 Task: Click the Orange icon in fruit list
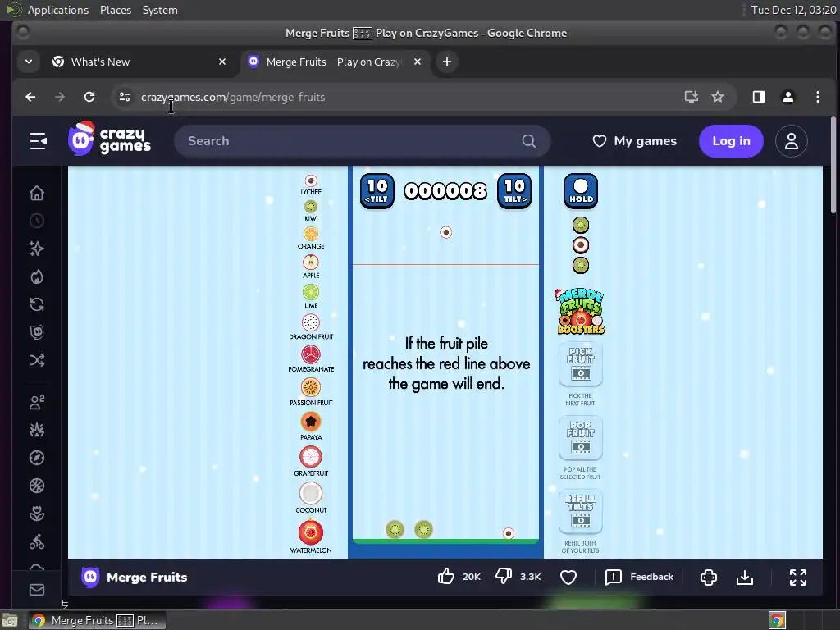311,234
